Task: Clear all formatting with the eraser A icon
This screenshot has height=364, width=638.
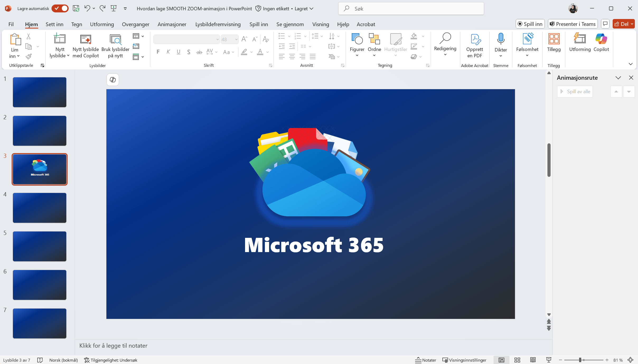Action: (266, 39)
